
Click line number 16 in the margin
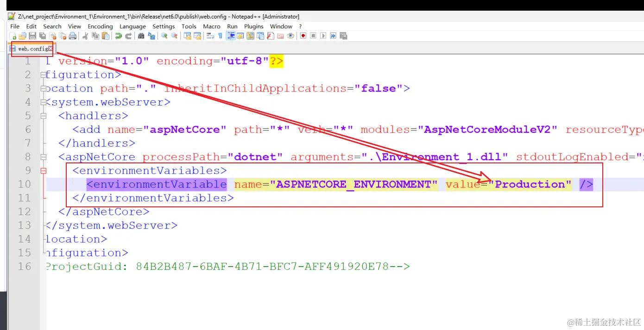pos(25,267)
